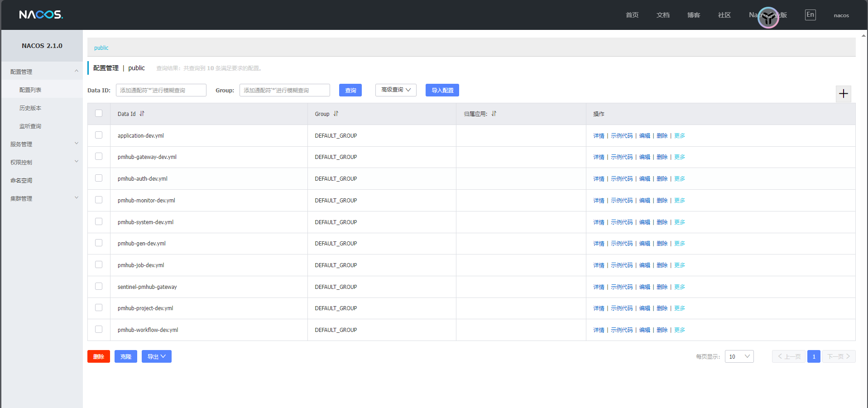Click the 下一页 next page button

pyautogui.click(x=839, y=356)
